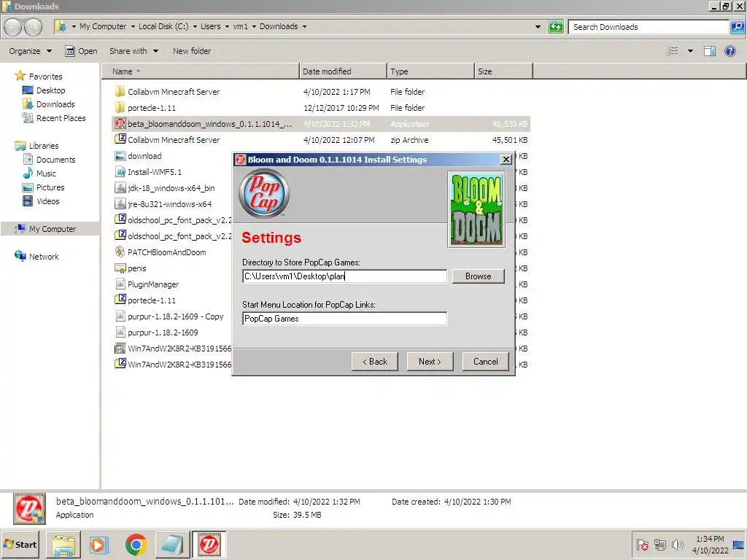Select the jdk-18_windows-x64_bin icon
747x560 pixels.
tap(120, 188)
